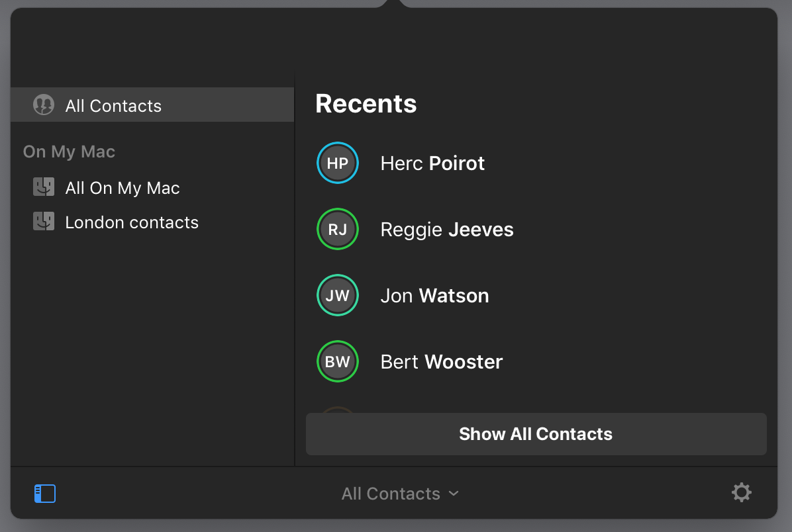Click the All On My Mac icon

[x=44, y=187]
